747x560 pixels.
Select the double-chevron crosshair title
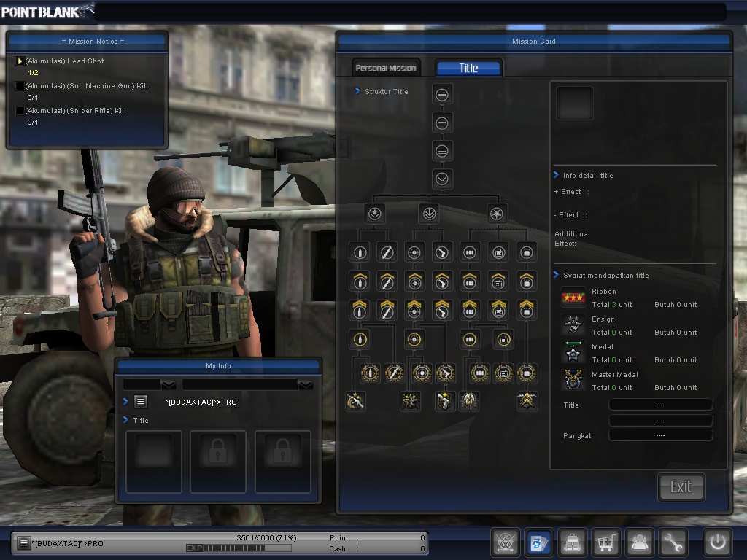(414, 310)
